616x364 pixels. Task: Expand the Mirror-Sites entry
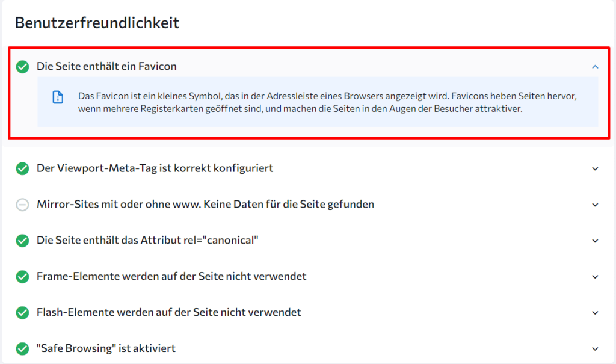pos(595,205)
